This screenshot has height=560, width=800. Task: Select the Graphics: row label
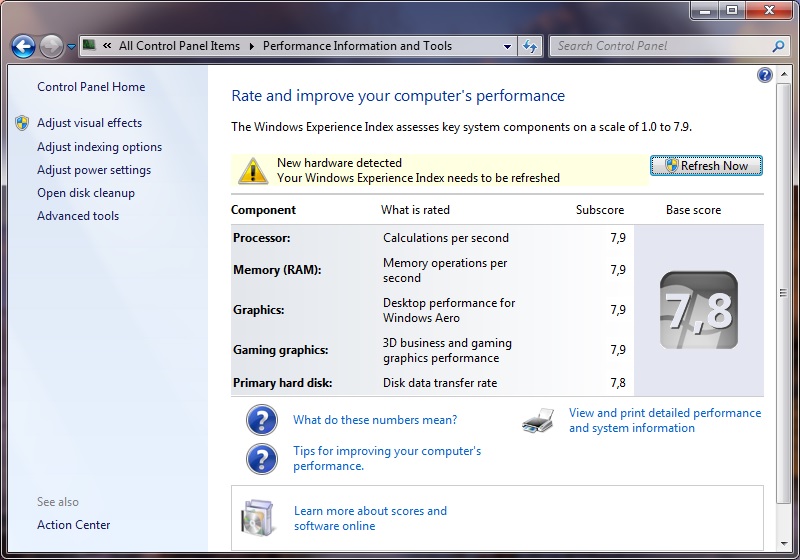coord(259,310)
